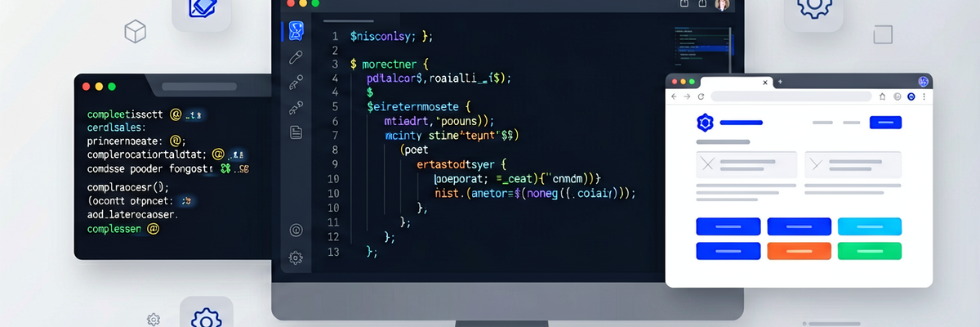The width and height of the screenshot is (980, 327).
Task: Click the orange button on the web page
Action: [x=800, y=251]
